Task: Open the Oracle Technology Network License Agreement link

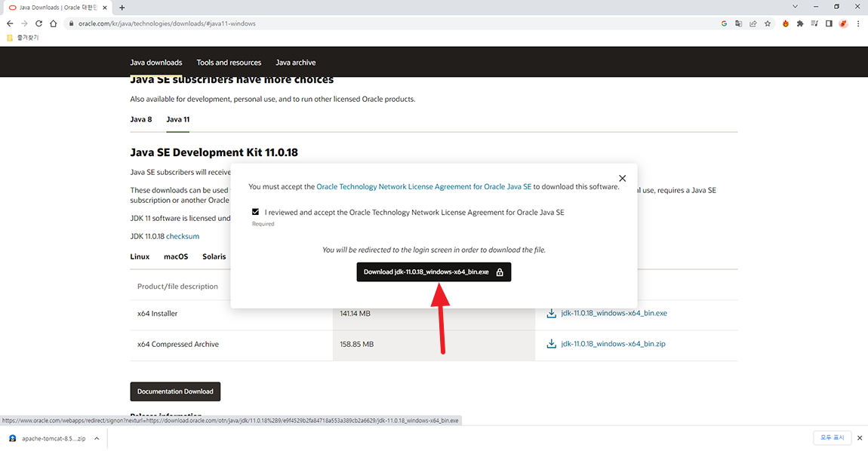Action: (x=423, y=186)
